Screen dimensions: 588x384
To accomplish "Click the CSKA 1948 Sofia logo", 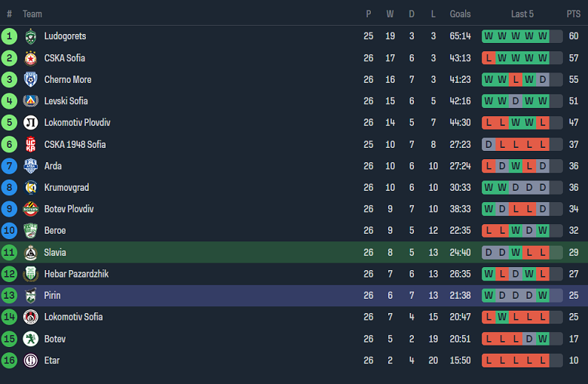I will coord(30,144).
